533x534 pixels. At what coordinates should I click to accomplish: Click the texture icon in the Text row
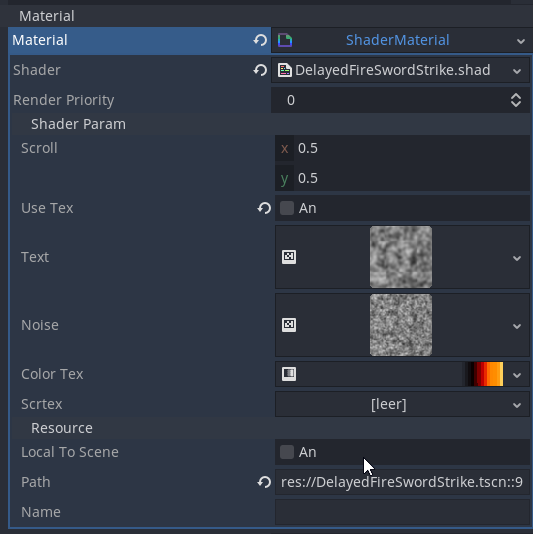click(x=289, y=257)
